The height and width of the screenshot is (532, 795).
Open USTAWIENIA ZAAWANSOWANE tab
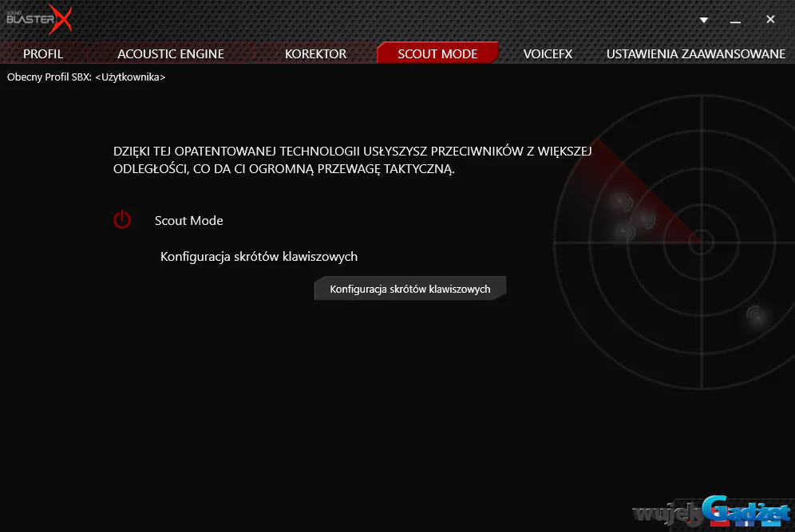coord(696,53)
